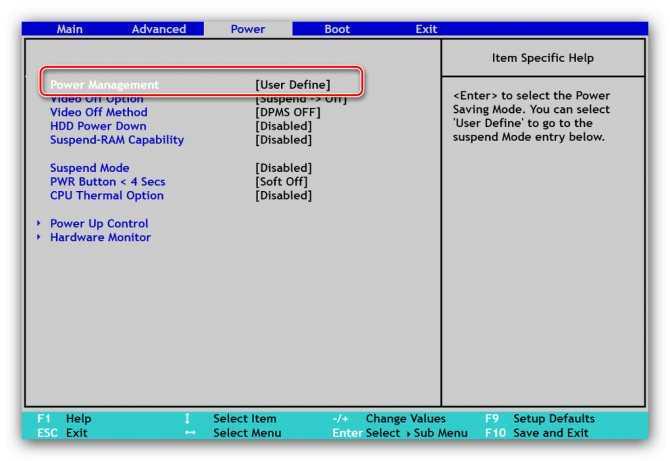Change Suspend Mode [Disabled] value

284,168
